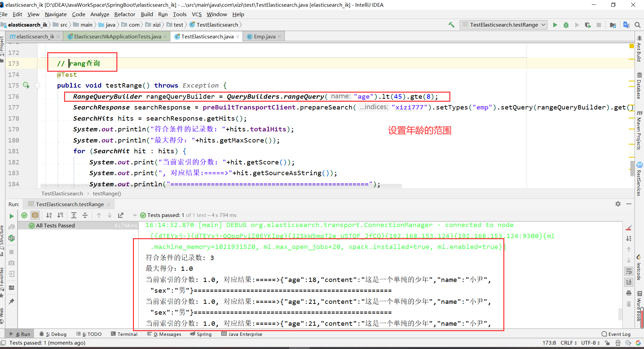Open the RestServices tool window
The image size is (644, 349).
click(639, 179)
